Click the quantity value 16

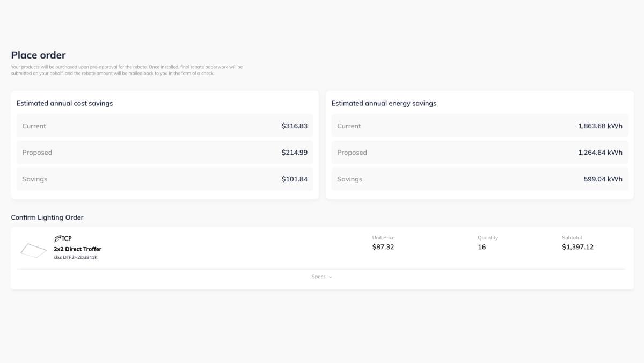click(x=482, y=247)
